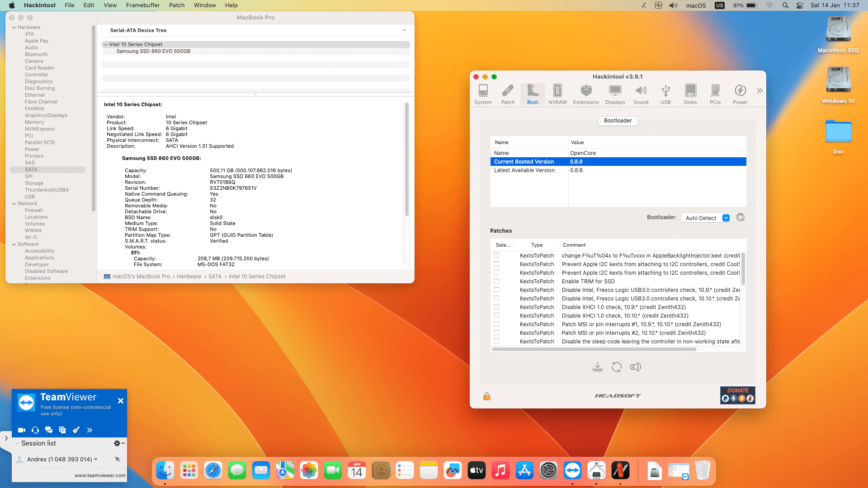Click the refresh icon below patches list

[616, 367]
